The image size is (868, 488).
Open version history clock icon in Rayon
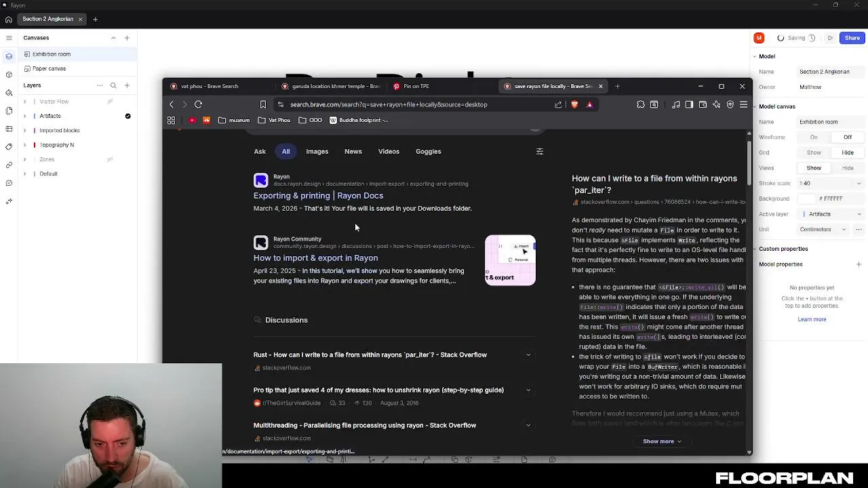point(812,38)
